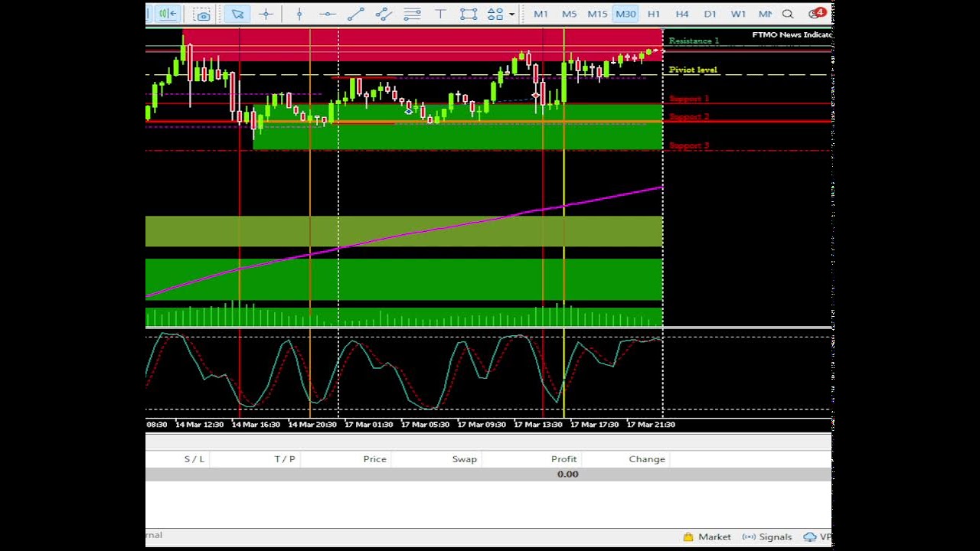Draw a vertical line on the chart
The height and width of the screenshot is (551, 980).
pos(299,14)
